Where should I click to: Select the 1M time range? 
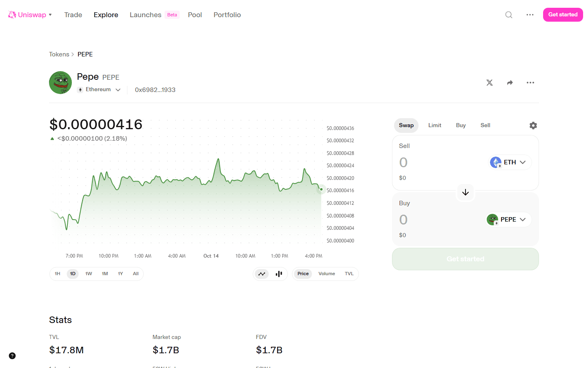pos(105,274)
